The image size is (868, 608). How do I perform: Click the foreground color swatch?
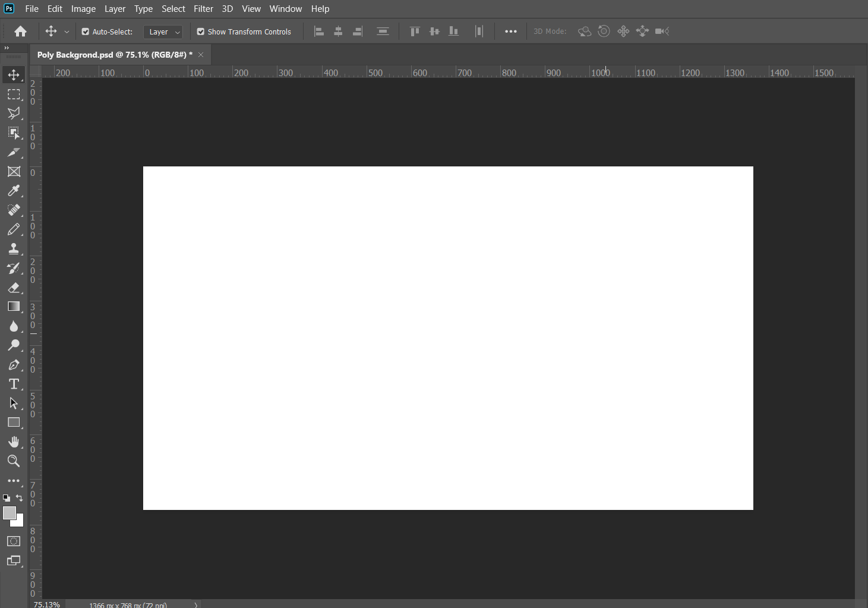click(x=9, y=513)
